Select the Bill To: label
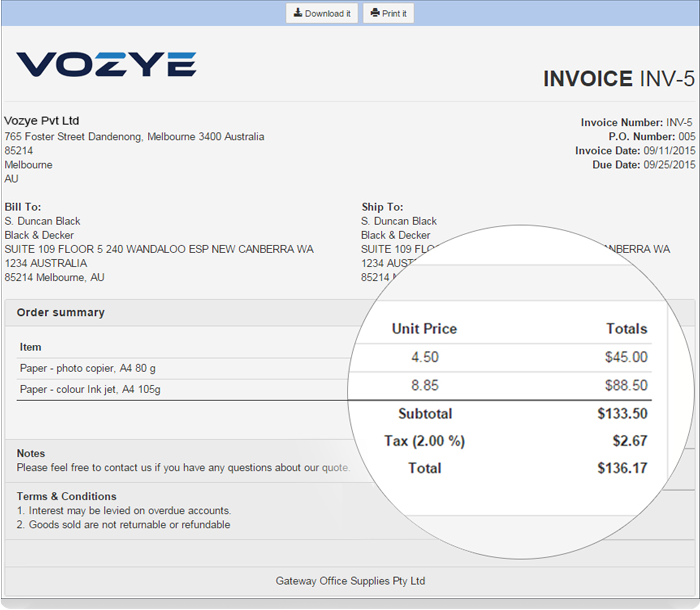The height and width of the screenshot is (610, 700). (23, 207)
